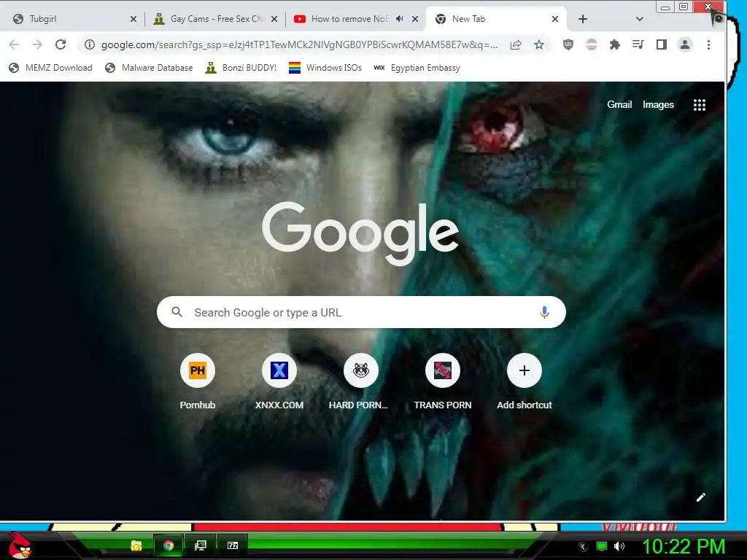Close the New Tab tab
This screenshot has height=560, width=747.
[x=555, y=19]
